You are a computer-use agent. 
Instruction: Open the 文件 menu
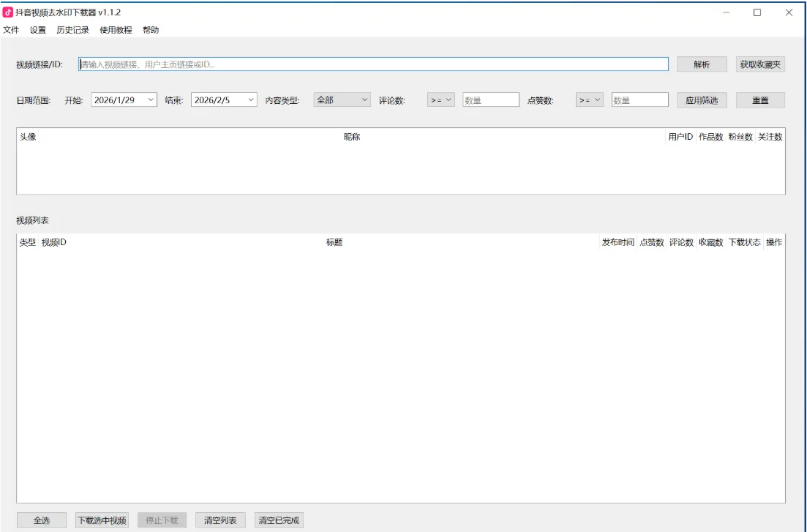point(12,31)
